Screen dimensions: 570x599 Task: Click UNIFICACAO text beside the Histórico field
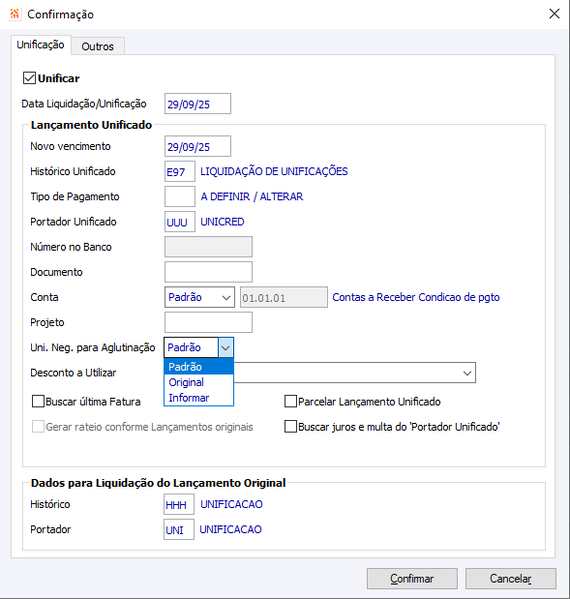click(x=232, y=504)
